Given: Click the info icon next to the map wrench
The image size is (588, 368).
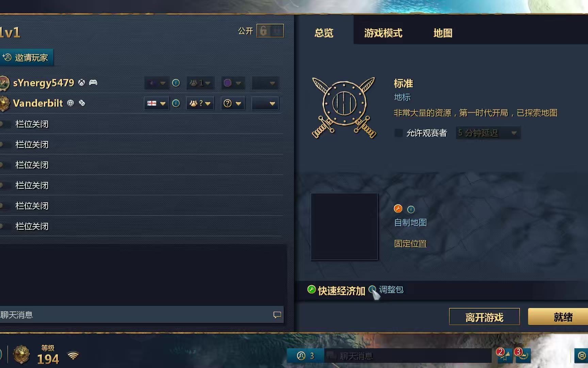Looking at the screenshot, I should [411, 209].
